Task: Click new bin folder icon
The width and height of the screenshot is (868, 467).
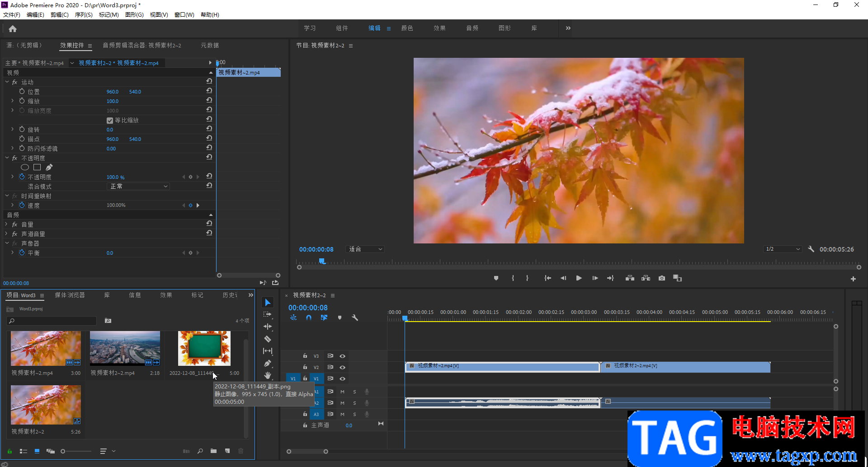Action: point(213,451)
